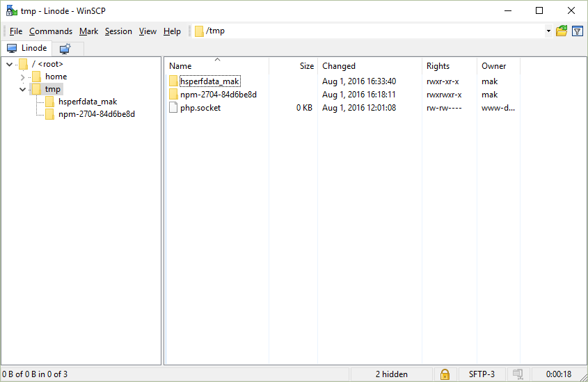This screenshot has width=588, height=382.
Task: Select tmp in the directory tree
Action: tap(52, 89)
